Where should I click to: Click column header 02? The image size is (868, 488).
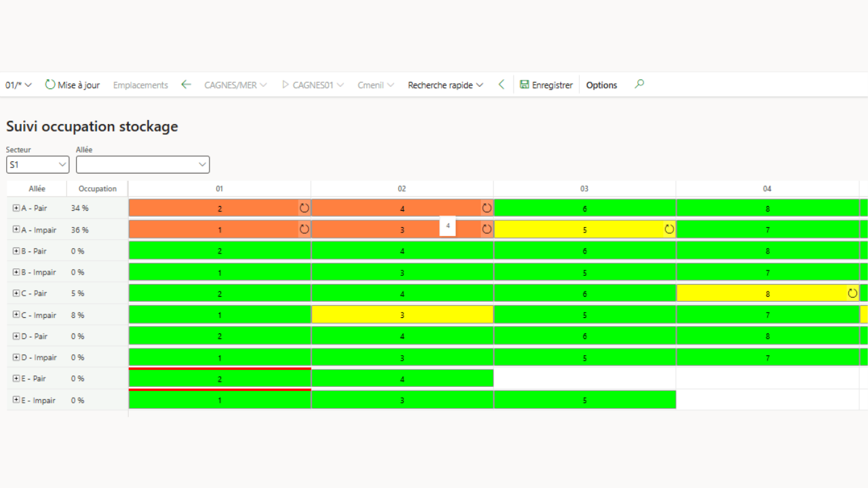point(402,188)
